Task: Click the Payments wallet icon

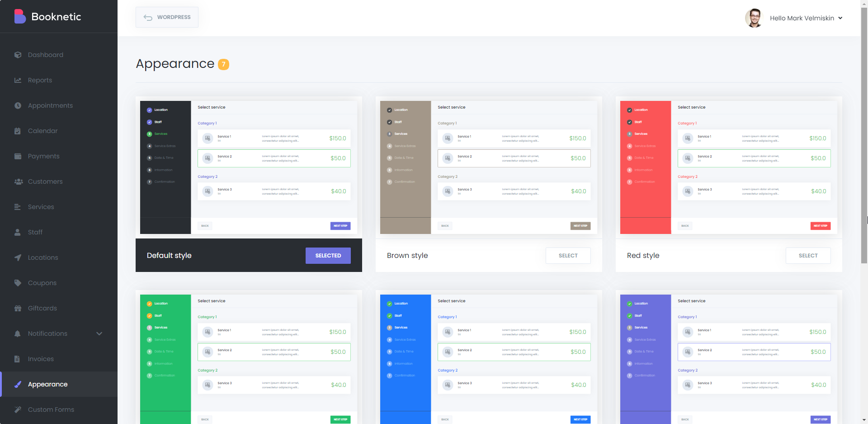Action: tap(18, 156)
